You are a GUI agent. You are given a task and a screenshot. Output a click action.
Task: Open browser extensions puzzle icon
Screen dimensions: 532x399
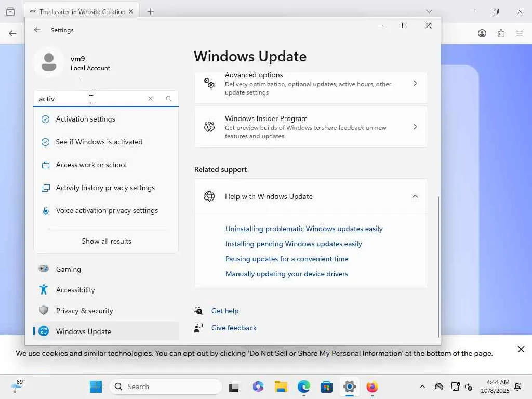tap(501, 33)
